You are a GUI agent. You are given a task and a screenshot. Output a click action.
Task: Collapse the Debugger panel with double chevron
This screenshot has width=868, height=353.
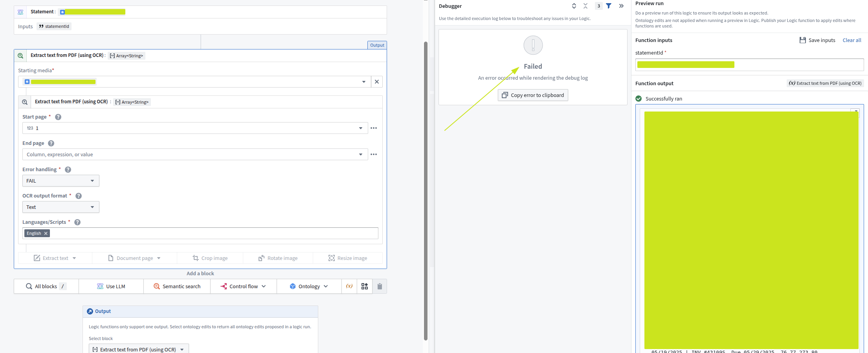[621, 6]
